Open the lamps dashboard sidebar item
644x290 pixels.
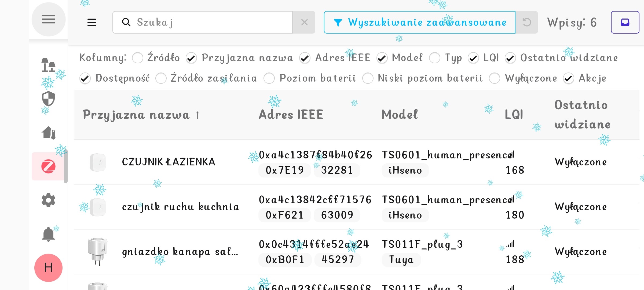(48, 65)
